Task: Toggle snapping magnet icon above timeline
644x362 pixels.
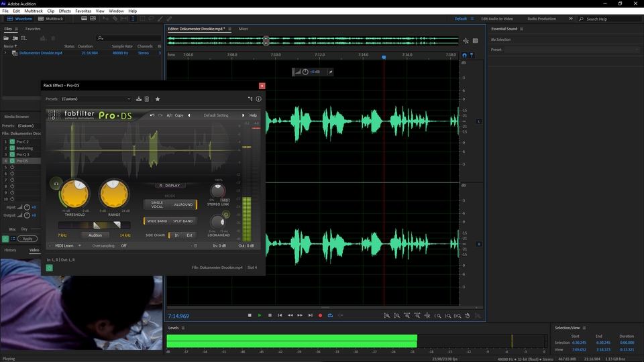Action: 464,55
